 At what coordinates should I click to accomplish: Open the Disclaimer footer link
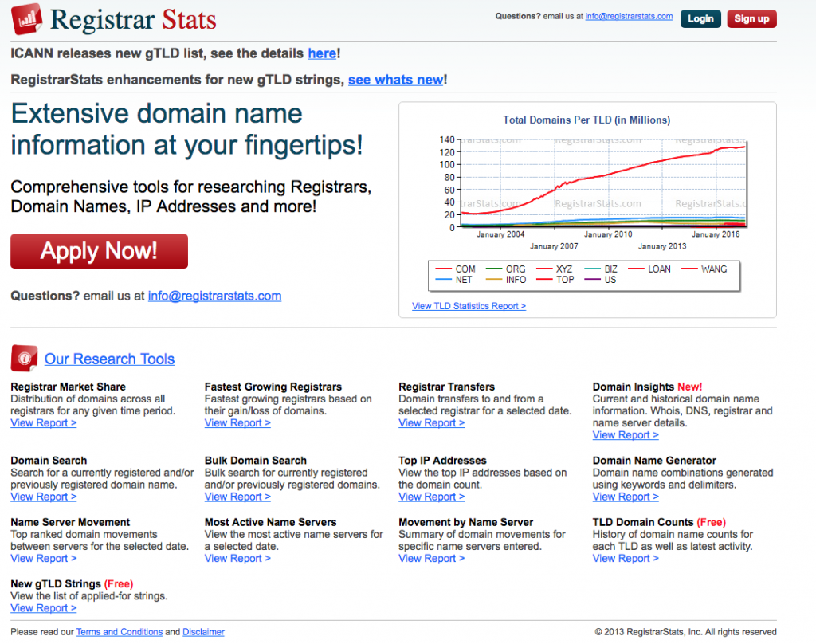click(x=203, y=632)
